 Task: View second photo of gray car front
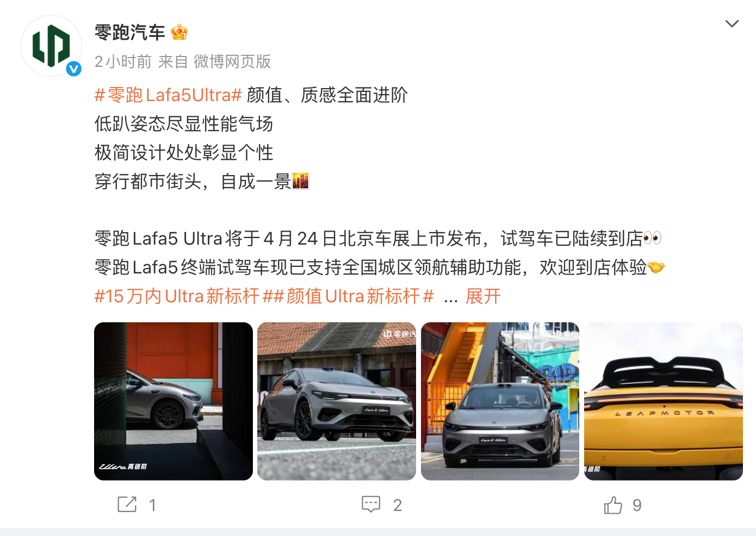click(x=337, y=401)
